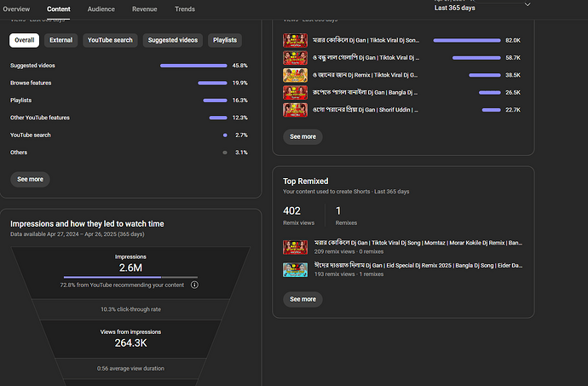
Task: Open thumbnail of 209 remix views video
Action: pyautogui.click(x=295, y=247)
